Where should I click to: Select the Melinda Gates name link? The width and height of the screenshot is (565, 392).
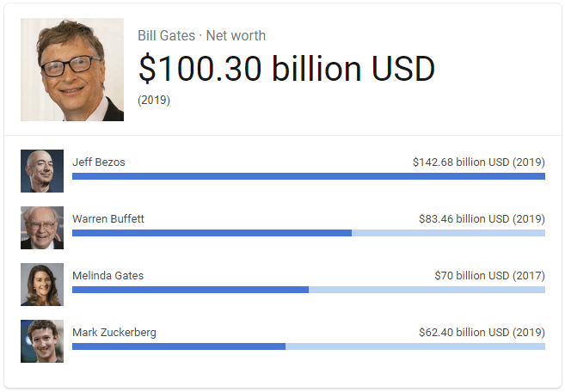[108, 276]
